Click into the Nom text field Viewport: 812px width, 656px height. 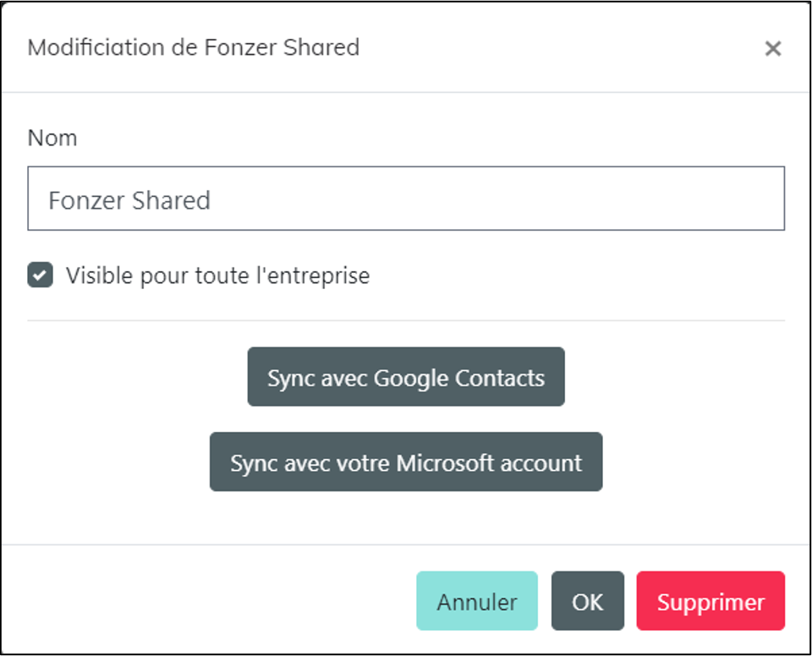(406, 199)
